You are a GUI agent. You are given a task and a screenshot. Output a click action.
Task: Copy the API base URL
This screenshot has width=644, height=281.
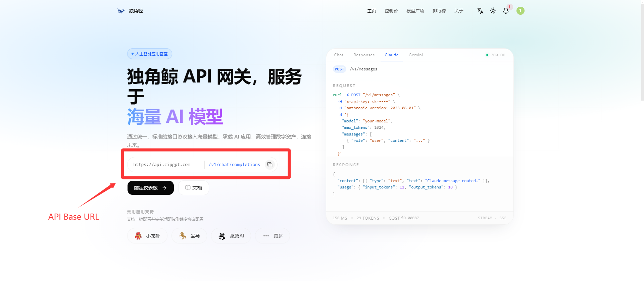tap(270, 165)
